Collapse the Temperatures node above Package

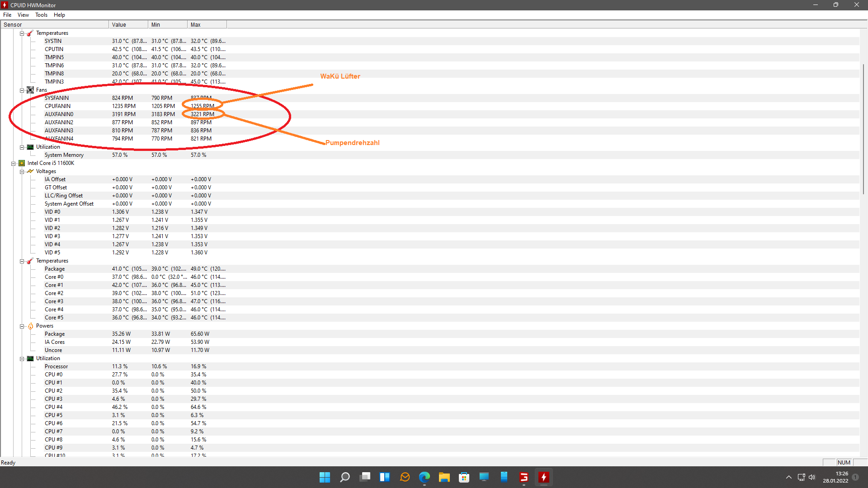click(22, 261)
